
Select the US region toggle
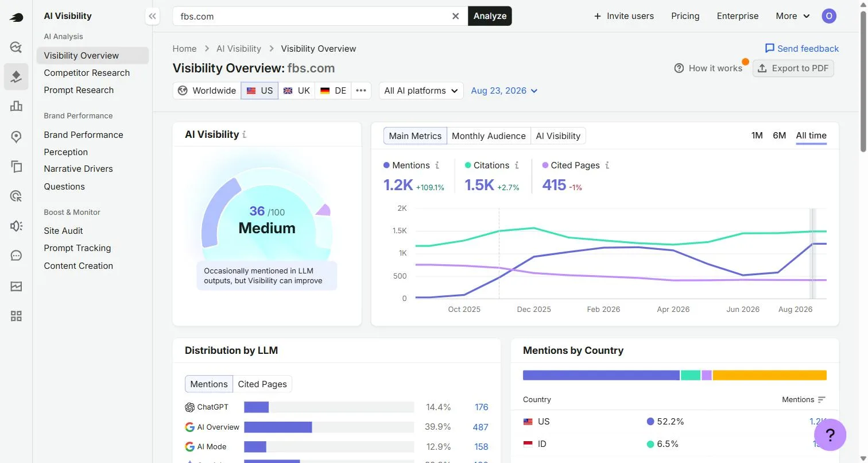[259, 91]
